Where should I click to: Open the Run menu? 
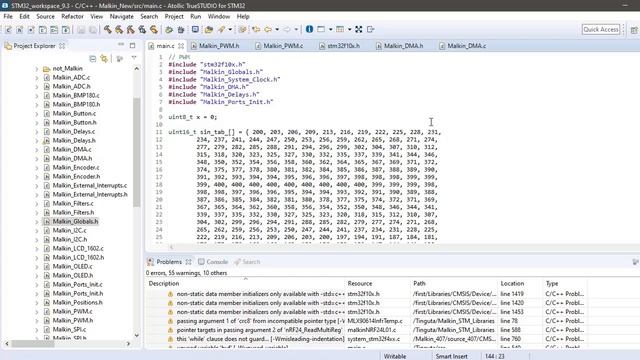pos(196,16)
